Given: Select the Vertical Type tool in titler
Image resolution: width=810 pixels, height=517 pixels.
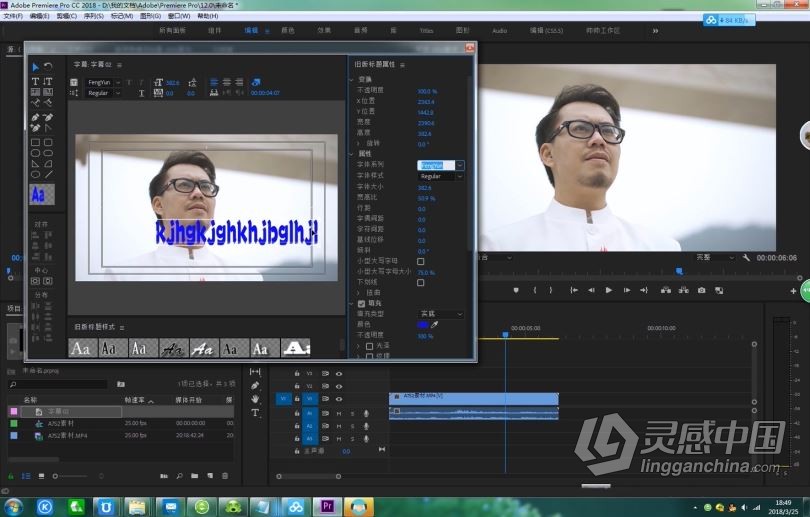Looking at the screenshot, I should [x=48, y=81].
